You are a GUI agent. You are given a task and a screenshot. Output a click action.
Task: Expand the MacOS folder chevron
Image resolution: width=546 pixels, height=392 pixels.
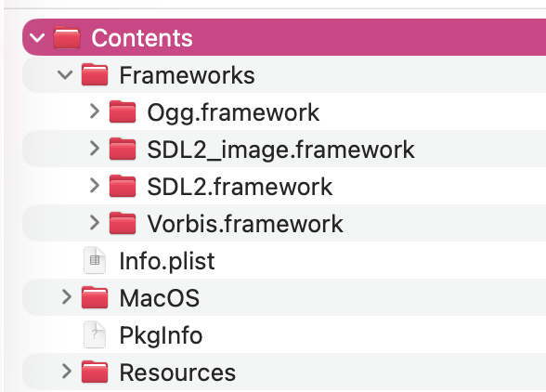(67, 297)
